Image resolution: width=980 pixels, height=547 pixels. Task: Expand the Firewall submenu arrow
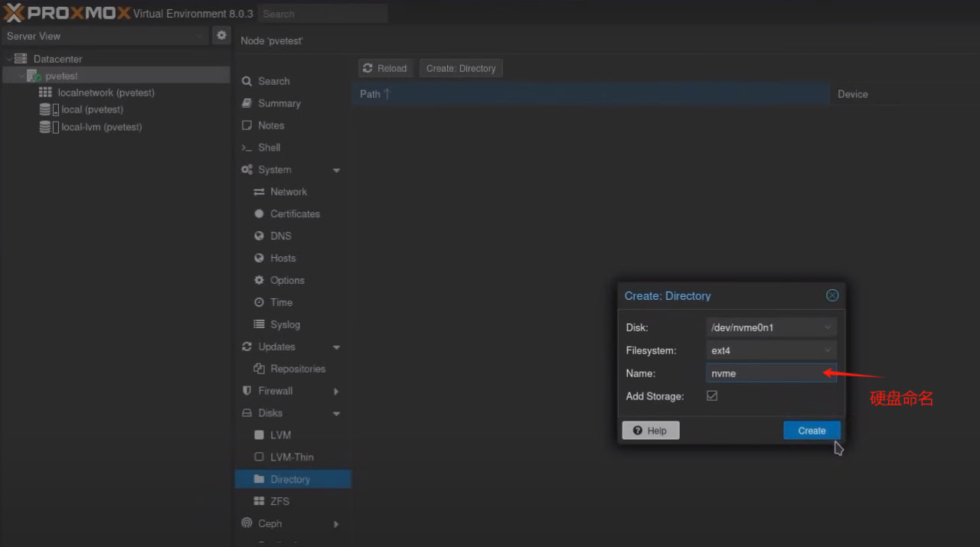pyautogui.click(x=336, y=391)
